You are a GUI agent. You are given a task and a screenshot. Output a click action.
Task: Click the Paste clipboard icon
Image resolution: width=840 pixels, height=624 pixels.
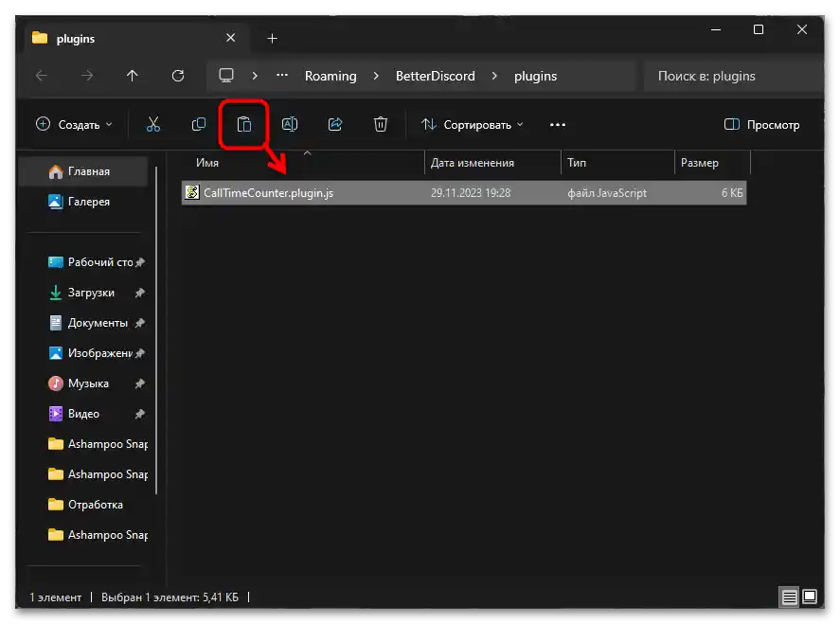[x=244, y=124]
